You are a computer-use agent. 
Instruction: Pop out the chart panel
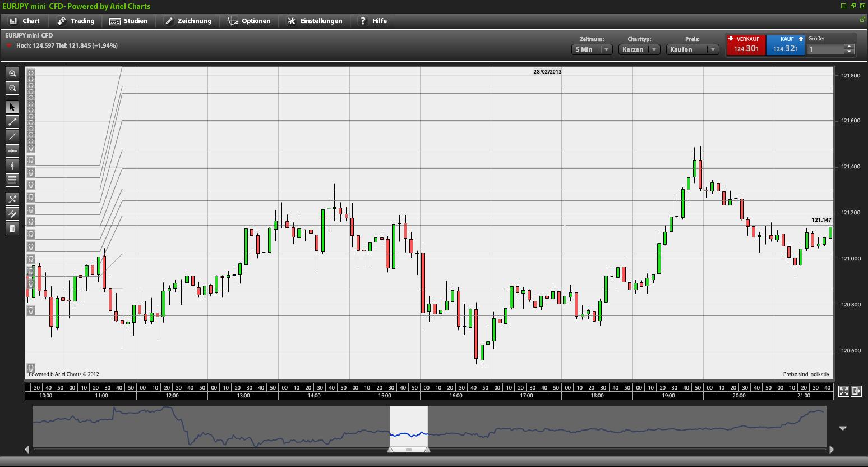click(x=862, y=20)
